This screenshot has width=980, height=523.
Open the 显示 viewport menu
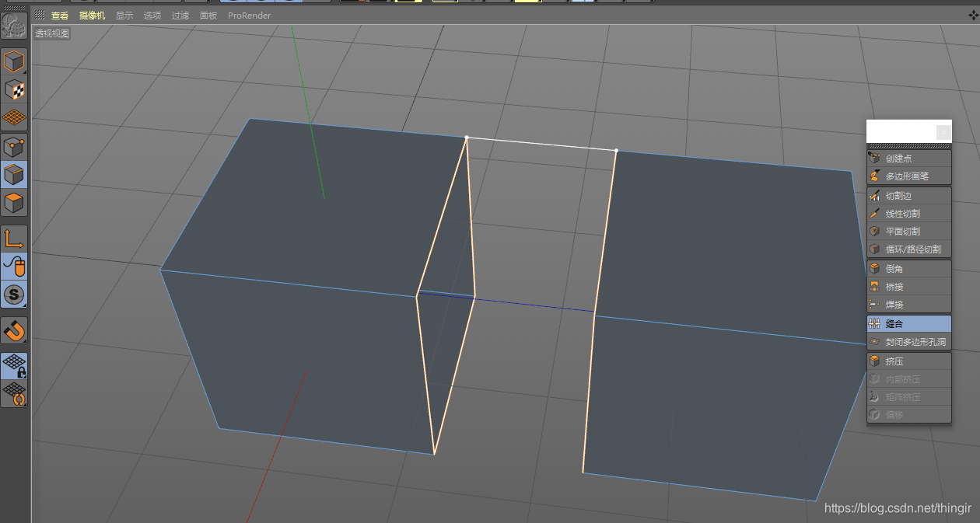coord(124,16)
